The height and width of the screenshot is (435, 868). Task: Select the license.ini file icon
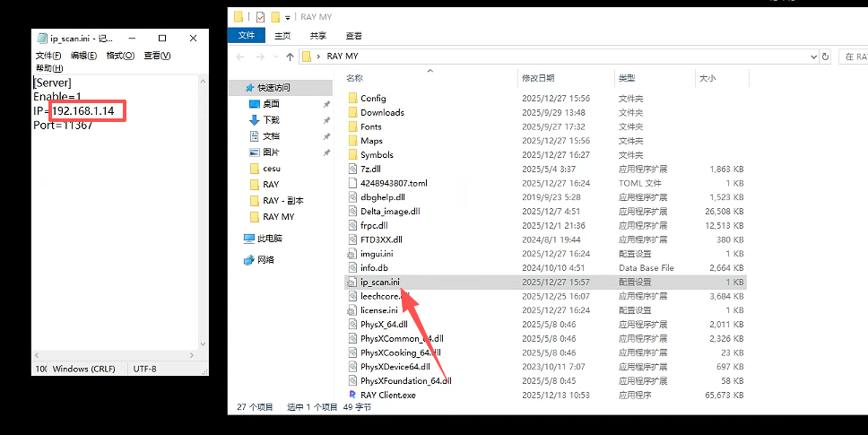pyautogui.click(x=352, y=310)
